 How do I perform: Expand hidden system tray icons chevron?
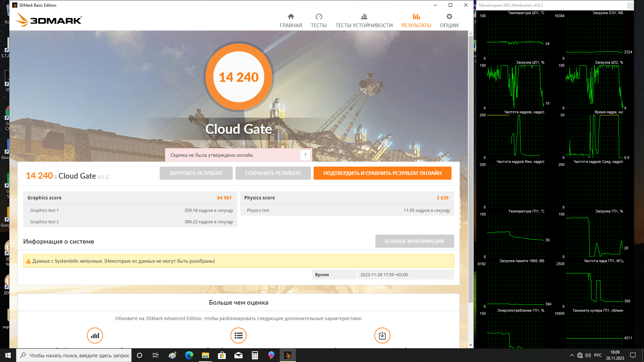pyautogui.click(x=572, y=355)
